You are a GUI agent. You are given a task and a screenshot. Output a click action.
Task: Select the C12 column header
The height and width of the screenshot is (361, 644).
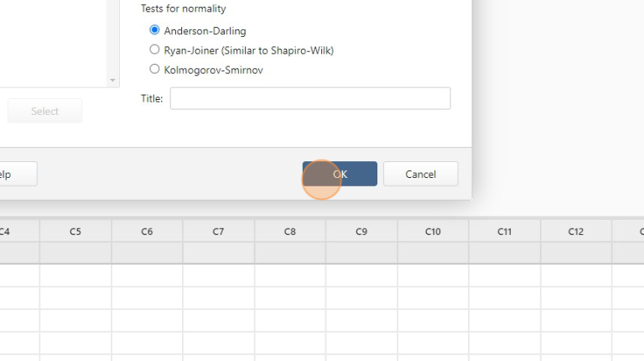pyautogui.click(x=576, y=231)
